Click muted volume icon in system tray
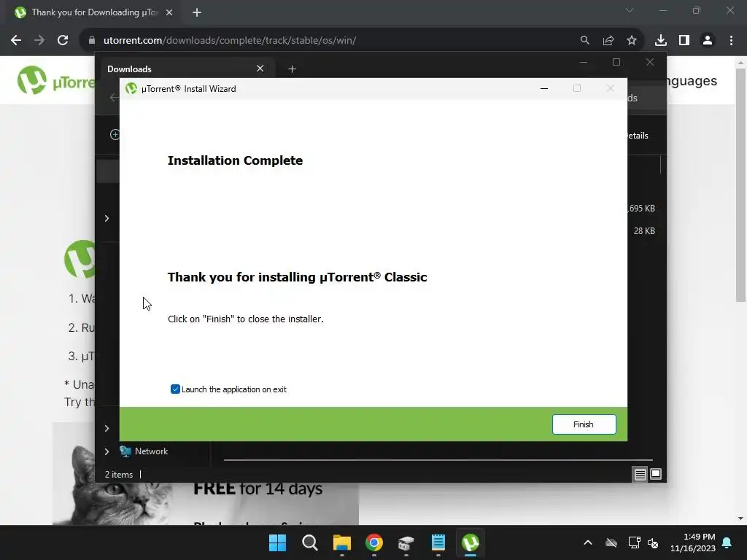747x560 pixels. coord(653,542)
